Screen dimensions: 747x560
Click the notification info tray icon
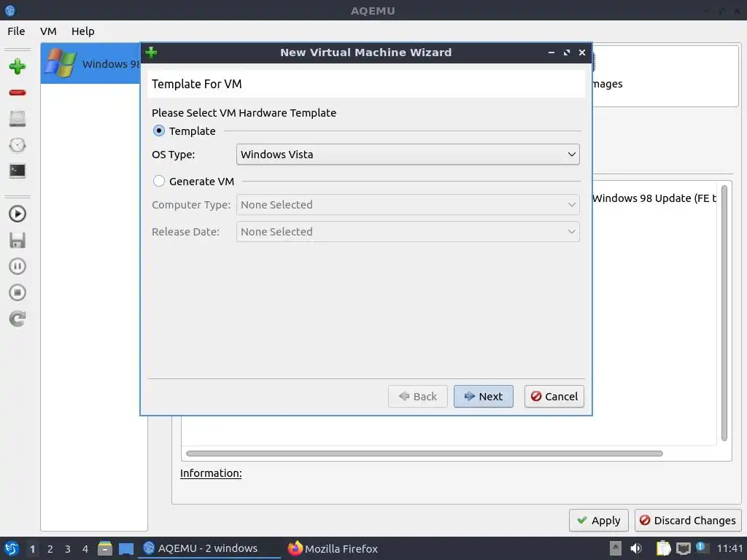coord(701,548)
